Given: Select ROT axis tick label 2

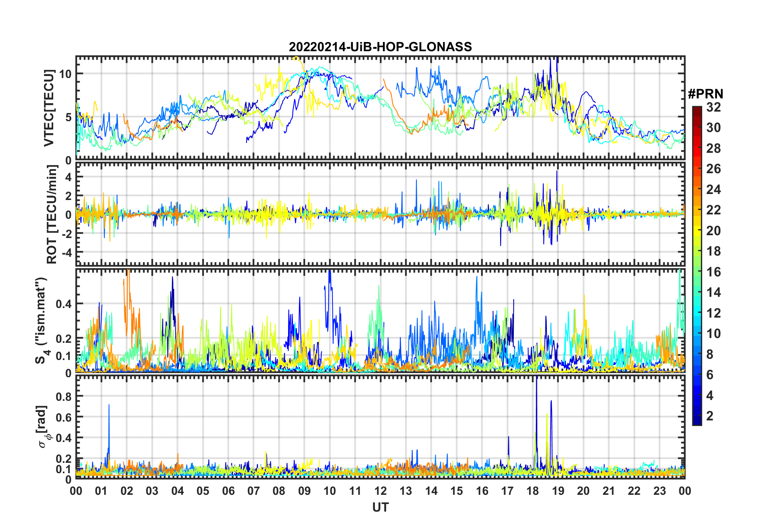Looking at the screenshot, I should tap(68, 196).
